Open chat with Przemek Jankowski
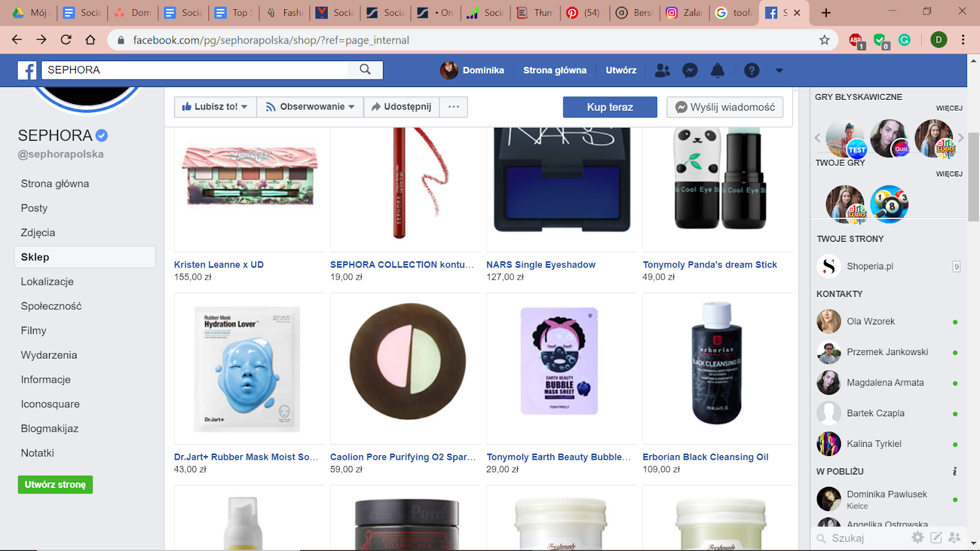Image resolution: width=980 pixels, height=551 pixels. [x=888, y=352]
